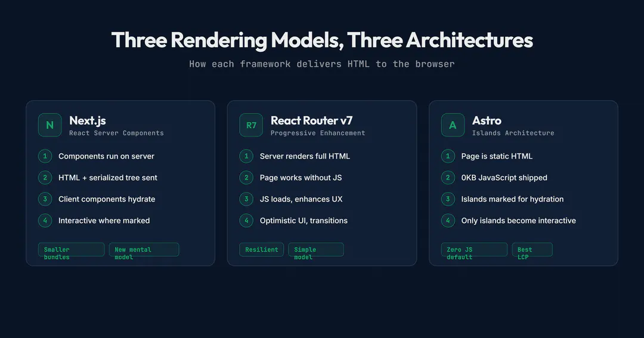Click the 'Progressive Enhancement' subtitle
Viewport: 644px width, 338px height.
pyautogui.click(x=318, y=133)
